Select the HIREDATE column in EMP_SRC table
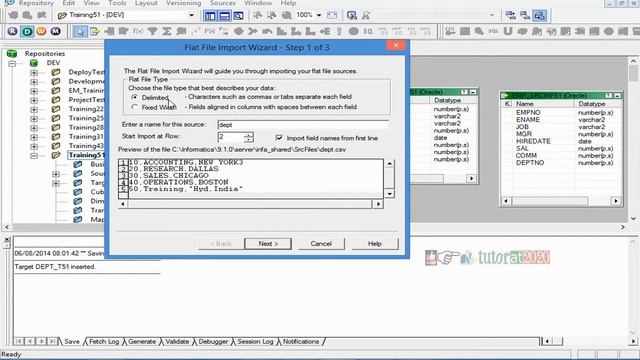The height and width of the screenshot is (360, 640). click(533, 141)
